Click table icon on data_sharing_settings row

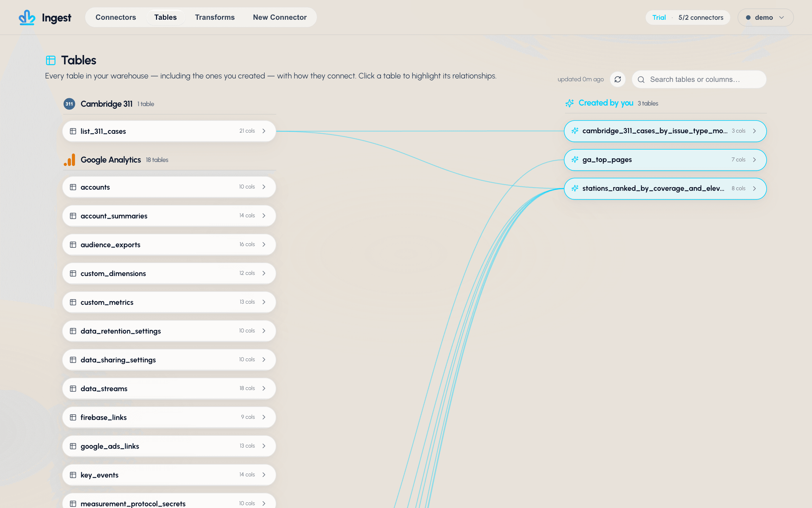pos(73,360)
